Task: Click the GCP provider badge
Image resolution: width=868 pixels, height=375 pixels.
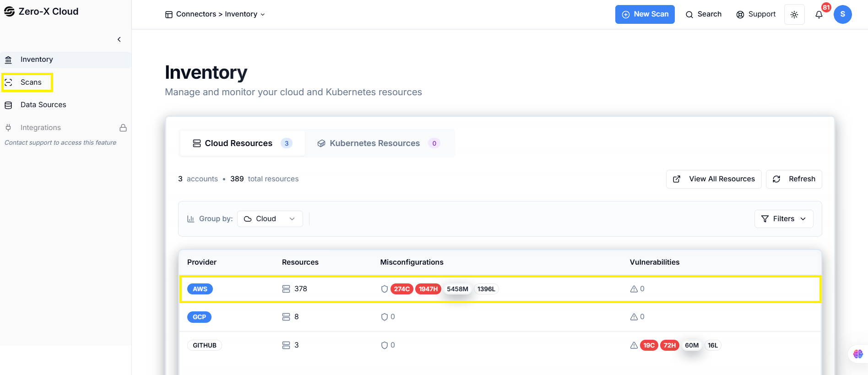Action: 199,317
